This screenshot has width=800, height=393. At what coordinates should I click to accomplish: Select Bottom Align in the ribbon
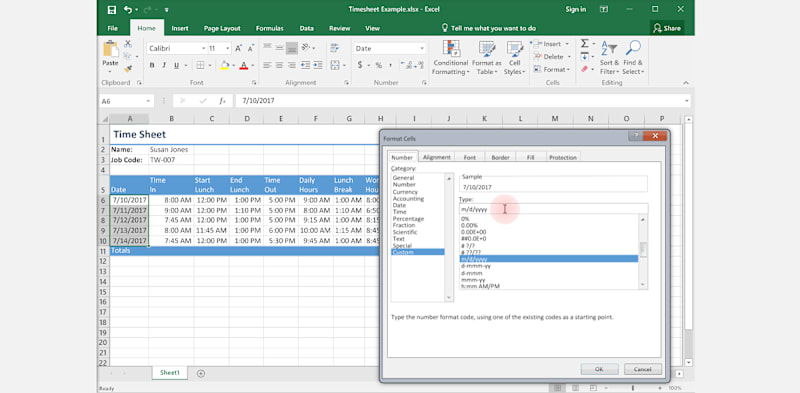tap(291, 48)
